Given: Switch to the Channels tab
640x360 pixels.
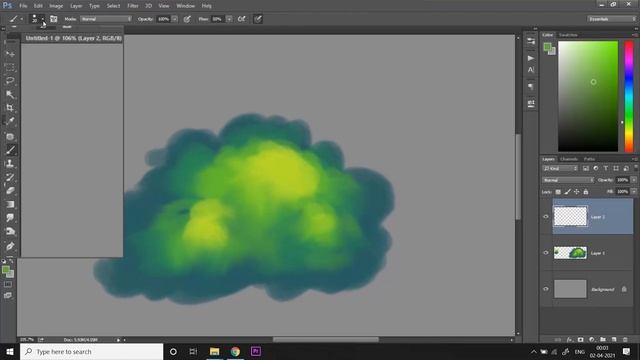Looking at the screenshot, I should [569, 159].
